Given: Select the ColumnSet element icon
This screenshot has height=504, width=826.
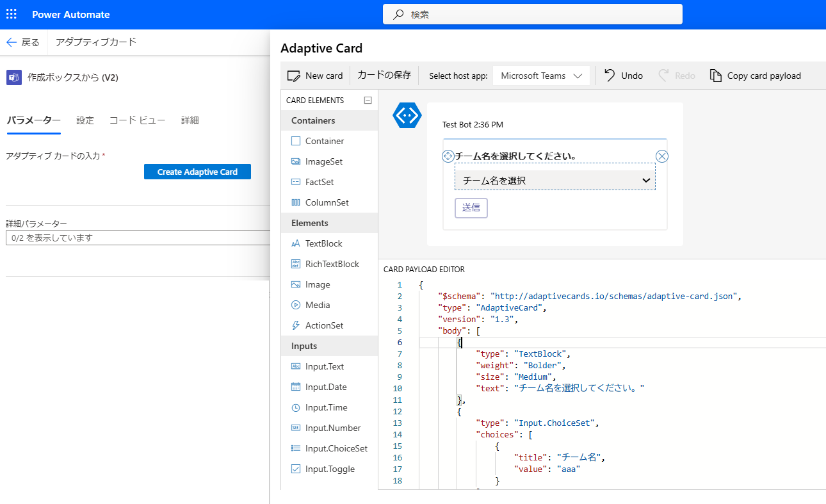Looking at the screenshot, I should pyautogui.click(x=296, y=202).
